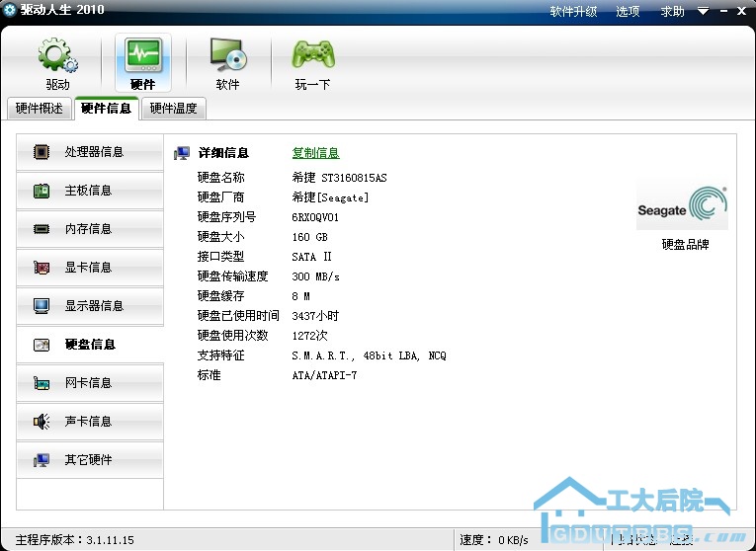Select 网卡信息 in the sidebar
756x551 pixels.
90,383
